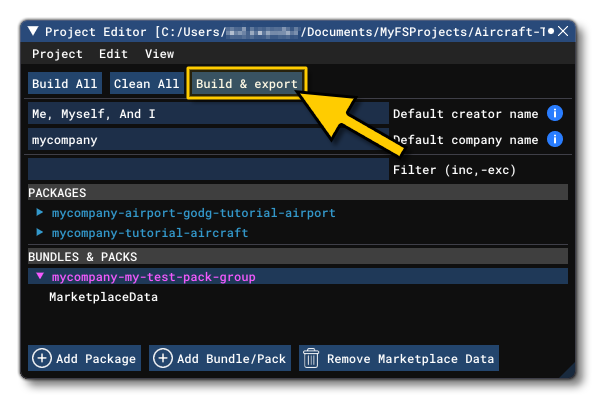Select mycompany-my-test-pack-group bundle name
Image resolution: width=596 pixels, height=399 pixels.
pyautogui.click(x=154, y=277)
